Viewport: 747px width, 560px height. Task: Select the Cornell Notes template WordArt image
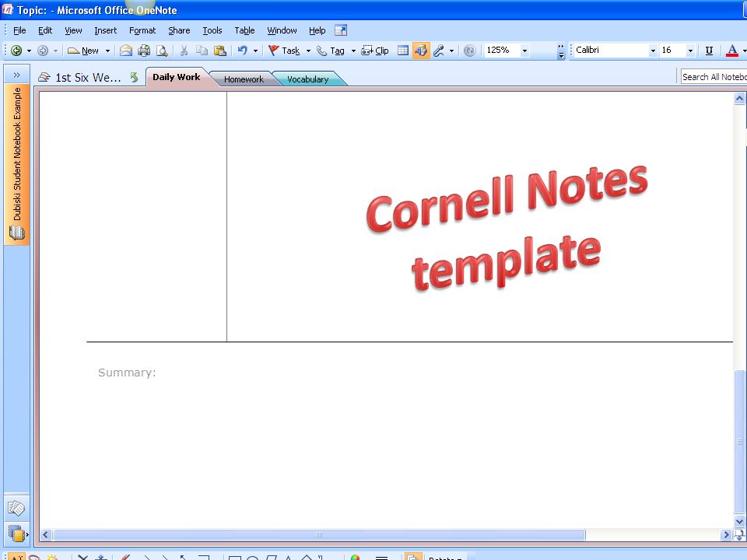tap(507, 228)
